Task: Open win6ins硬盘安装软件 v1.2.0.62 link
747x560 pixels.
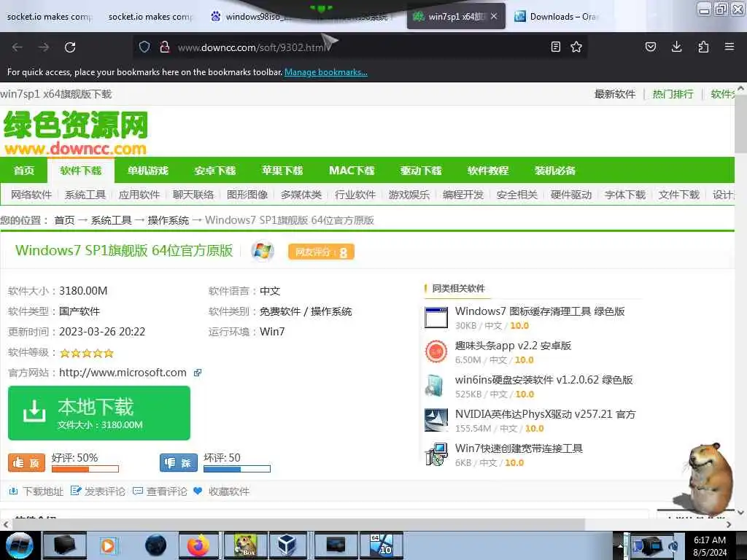Action: [543, 380]
